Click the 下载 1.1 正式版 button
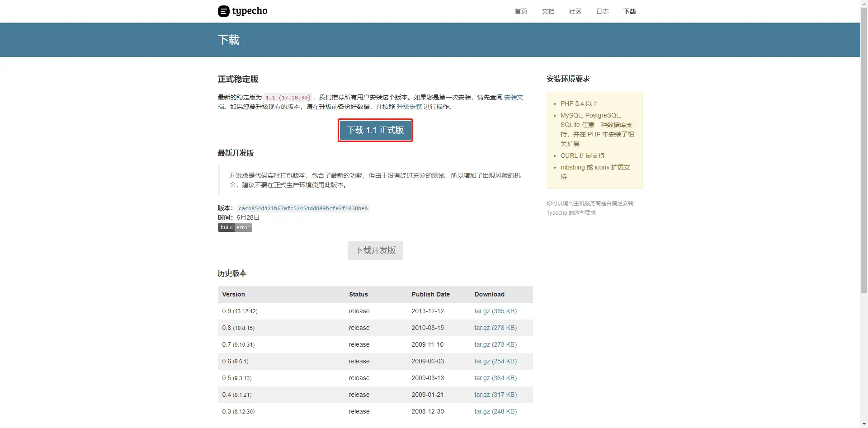 (375, 130)
